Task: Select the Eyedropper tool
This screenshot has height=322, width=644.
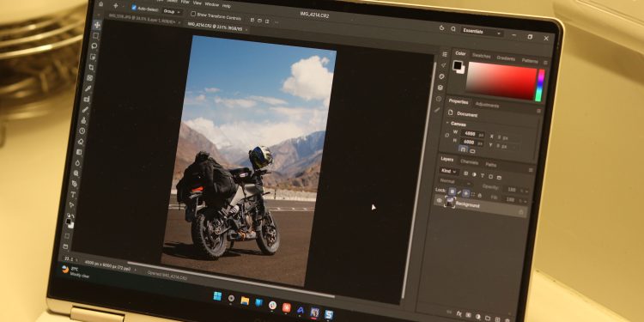Action: pyautogui.click(x=88, y=88)
